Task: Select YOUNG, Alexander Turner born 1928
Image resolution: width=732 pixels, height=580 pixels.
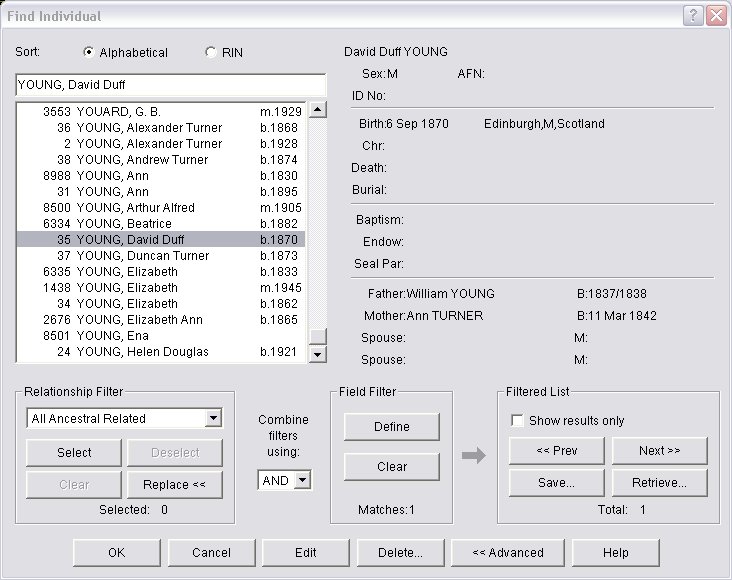Action: [161, 144]
